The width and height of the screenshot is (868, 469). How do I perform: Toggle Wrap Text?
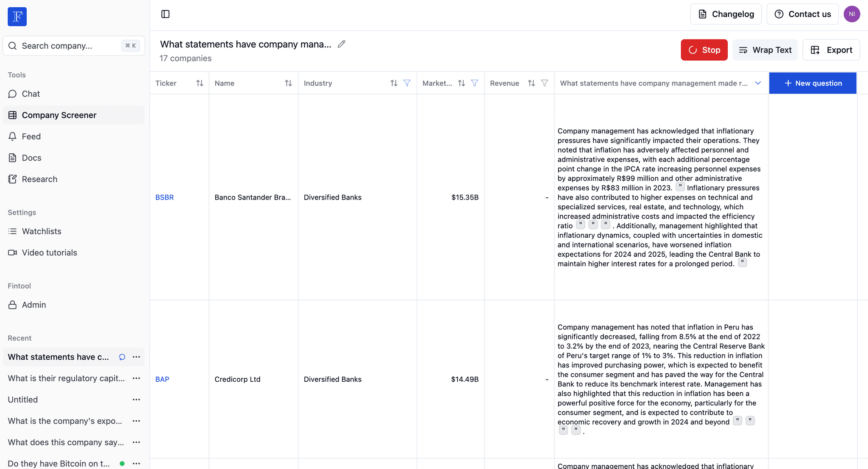765,50
